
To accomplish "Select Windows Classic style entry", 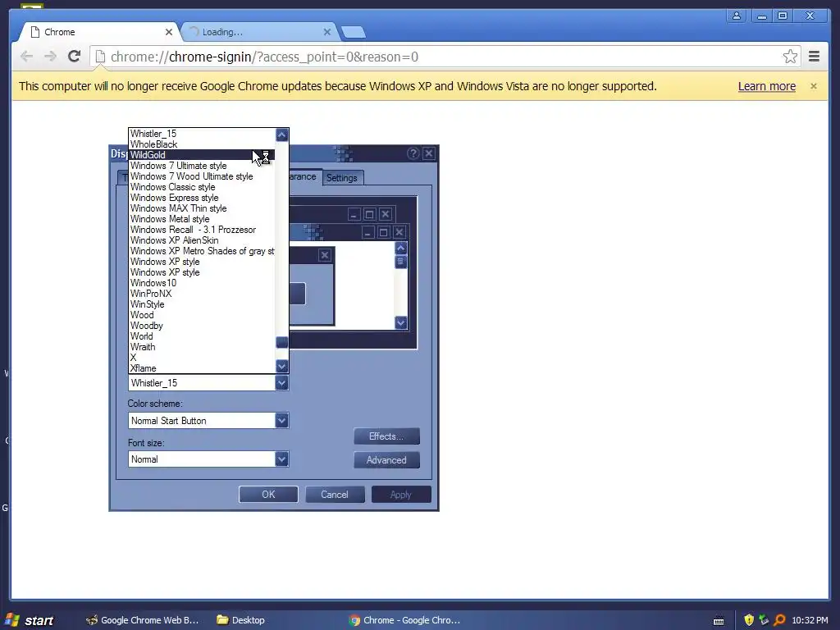I will pyautogui.click(x=202, y=187).
